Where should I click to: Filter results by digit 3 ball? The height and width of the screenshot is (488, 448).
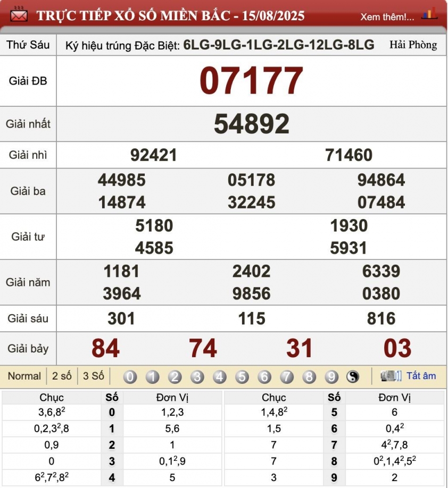(x=197, y=377)
